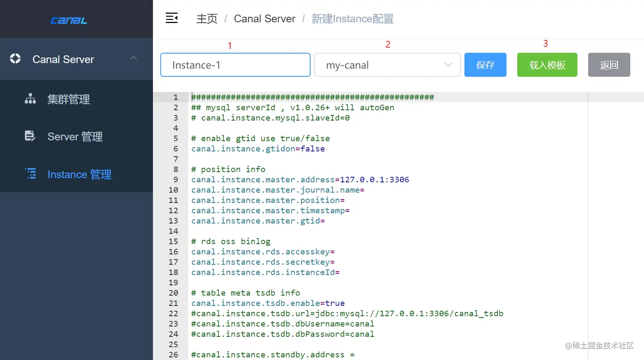
Task: Open the my-canal cluster dropdown
Action: pos(388,65)
